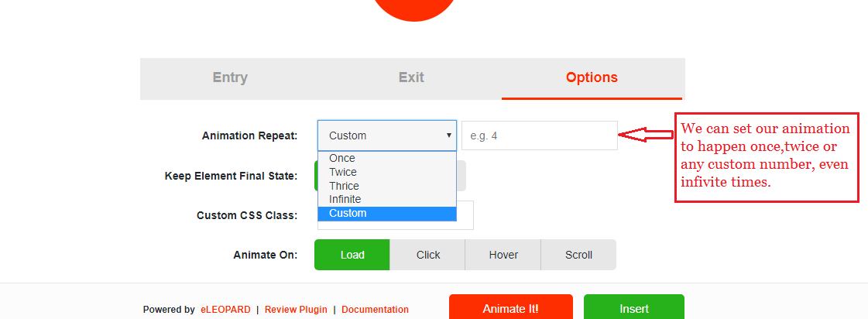The height and width of the screenshot is (319, 868).
Task: Click the Animate It! button
Action: (x=510, y=308)
